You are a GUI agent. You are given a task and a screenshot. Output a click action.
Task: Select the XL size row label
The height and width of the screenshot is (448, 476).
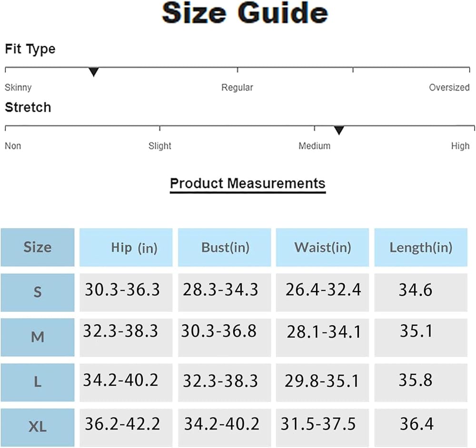[x=38, y=427]
